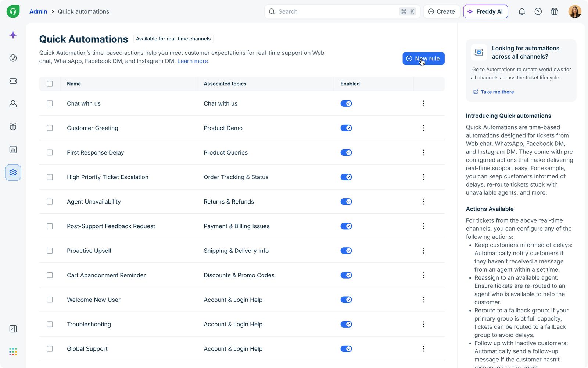Check the Chat with us row checkbox
Screen dimensions: 588x368
click(50, 103)
